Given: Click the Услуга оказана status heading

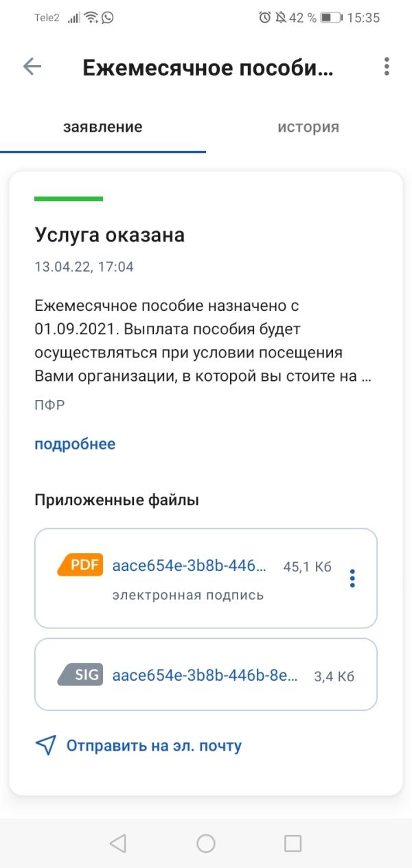Looking at the screenshot, I should [x=109, y=235].
